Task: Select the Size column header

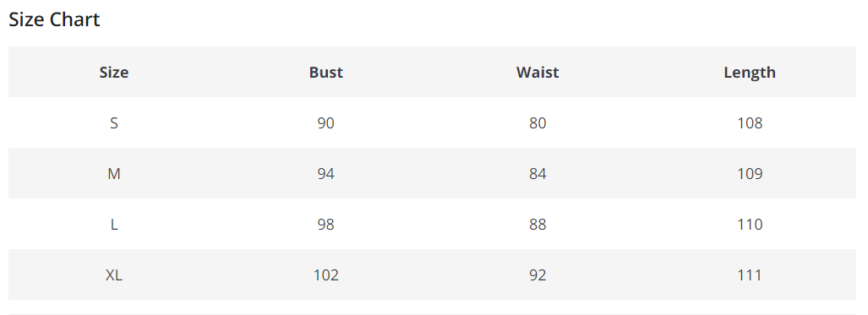Action: tap(114, 72)
